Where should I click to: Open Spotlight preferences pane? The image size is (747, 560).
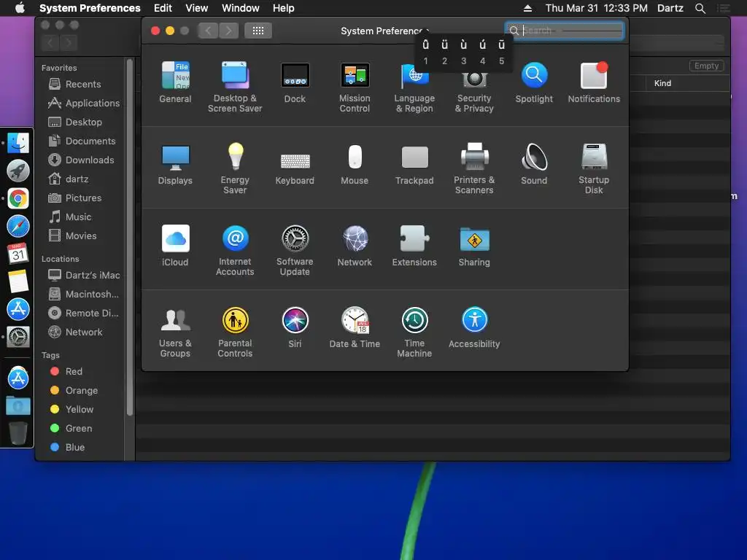[x=534, y=82]
